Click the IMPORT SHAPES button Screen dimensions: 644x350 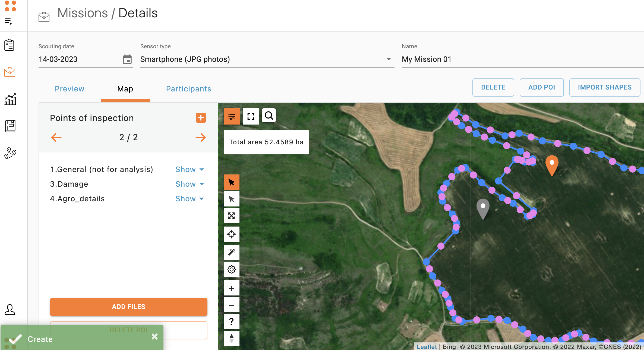(x=604, y=87)
